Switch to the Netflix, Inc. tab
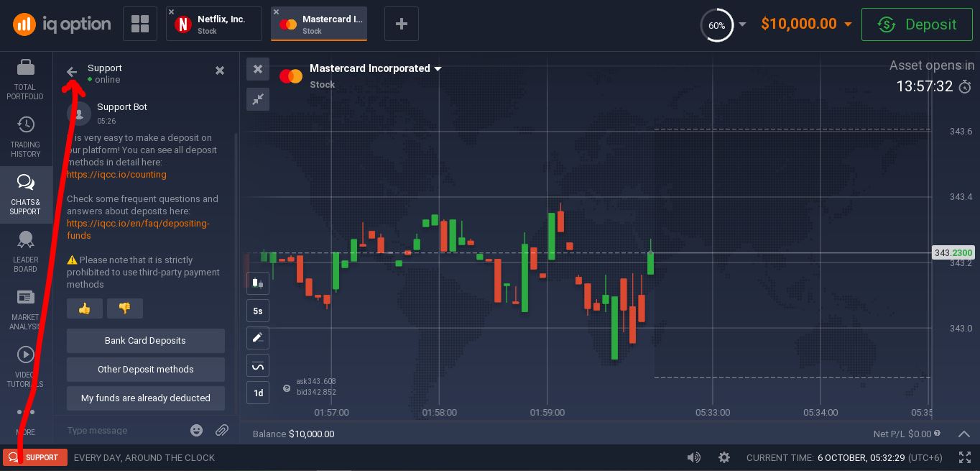Viewport: 980px width, 471px height. [x=214, y=24]
